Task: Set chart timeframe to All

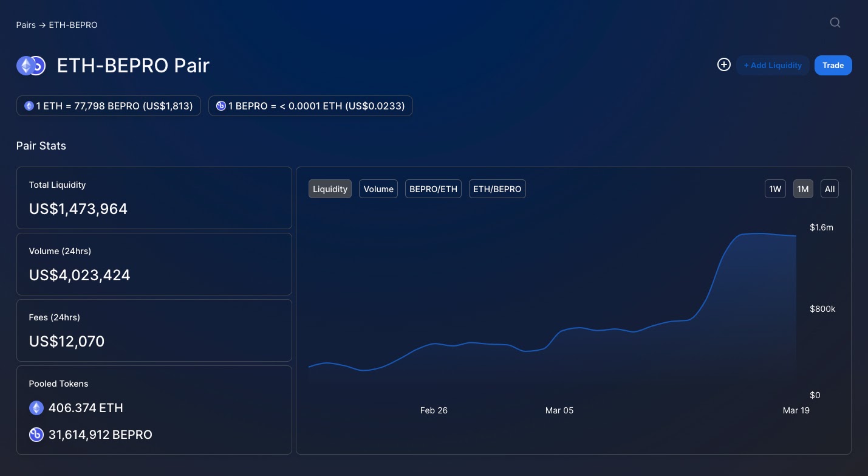Action: [x=830, y=189]
